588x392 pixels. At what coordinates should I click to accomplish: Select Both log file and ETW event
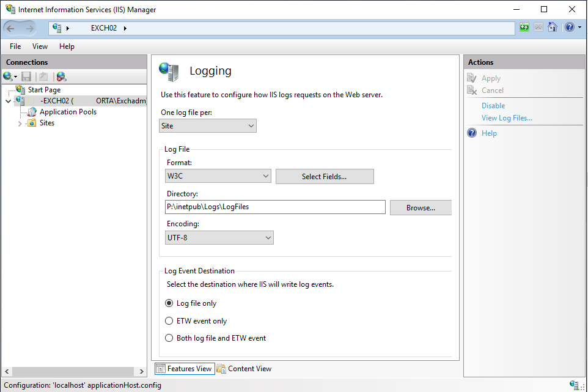215,338
